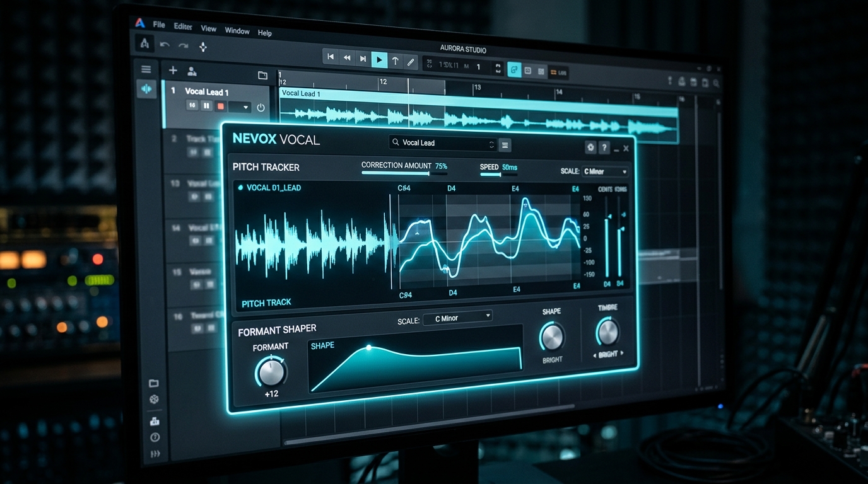Click the Nevox Vocal help question mark

coord(604,148)
